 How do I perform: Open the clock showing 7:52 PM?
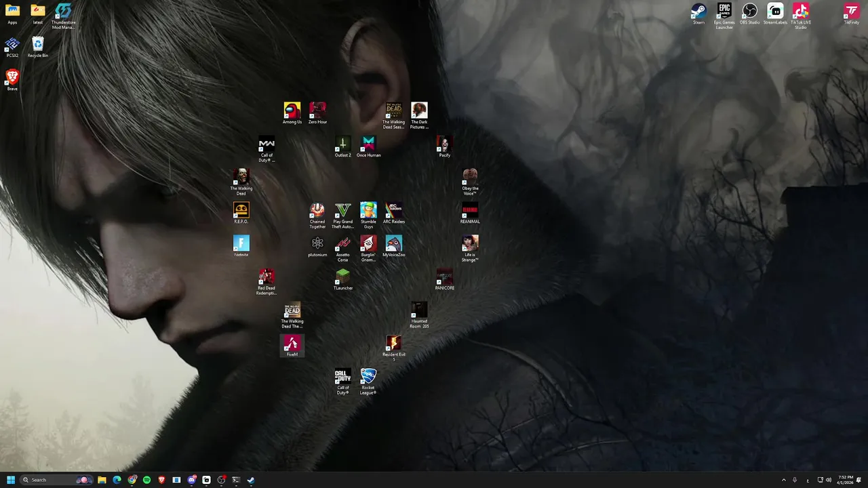846,480
